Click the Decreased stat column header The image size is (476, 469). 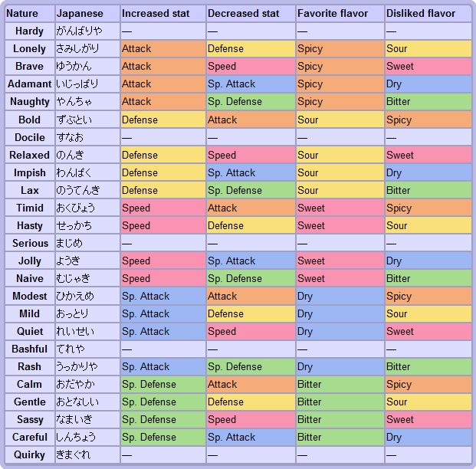point(250,14)
